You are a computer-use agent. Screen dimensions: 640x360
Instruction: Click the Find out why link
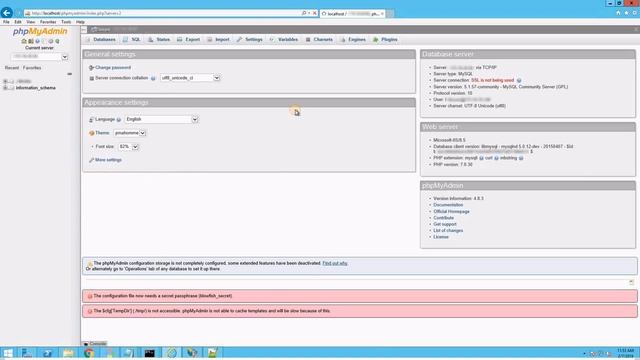point(335,263)
